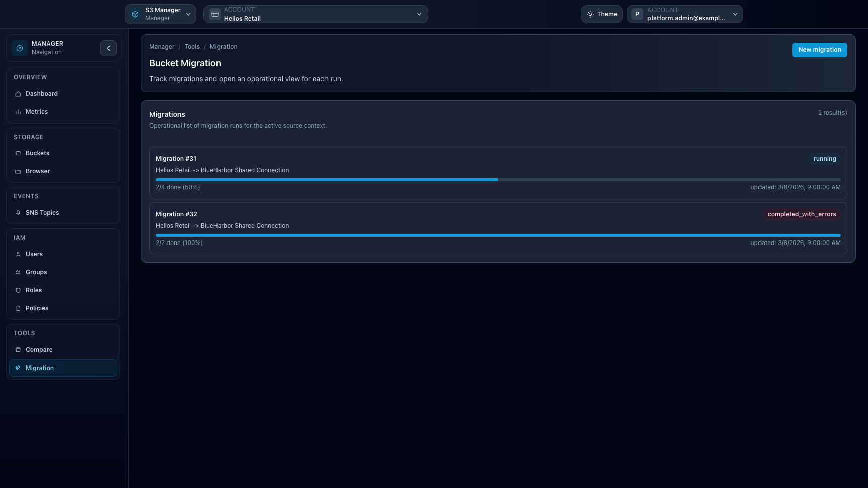868x488 pixels.
Task: Open the Helios Retail account dropdown
Action: tap(315, 14)
